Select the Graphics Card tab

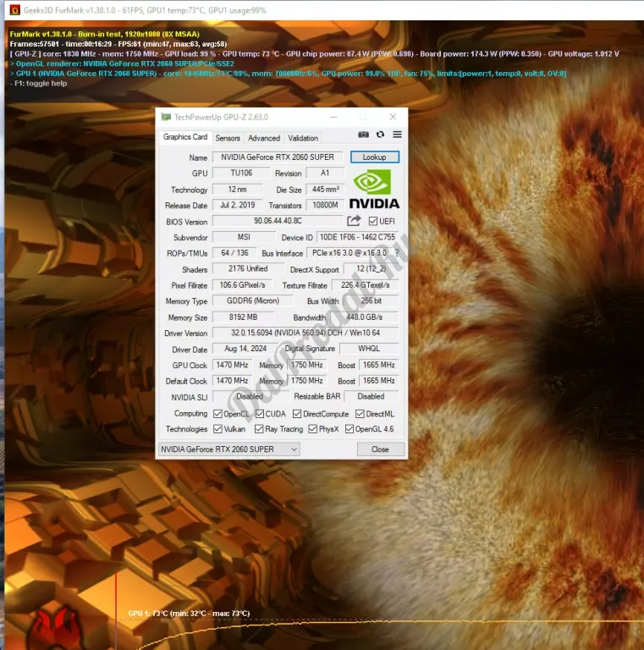pos(185,137)
